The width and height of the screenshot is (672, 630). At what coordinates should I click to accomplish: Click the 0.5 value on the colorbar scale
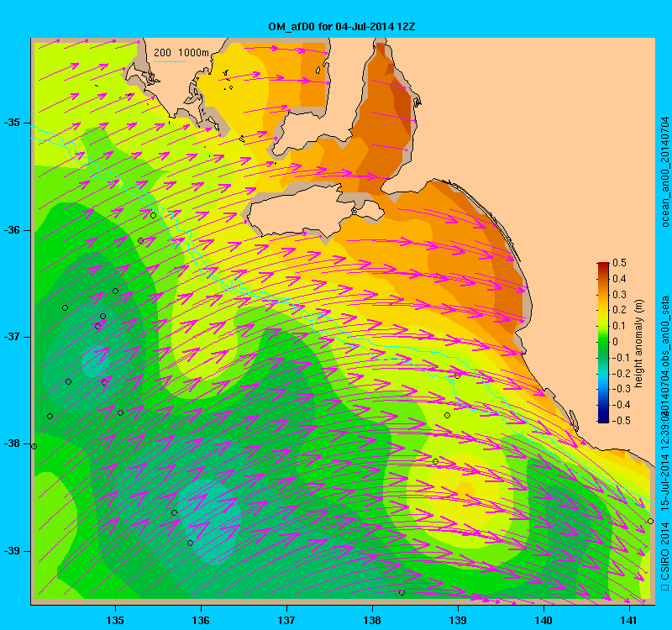click(x=619, y=263)
